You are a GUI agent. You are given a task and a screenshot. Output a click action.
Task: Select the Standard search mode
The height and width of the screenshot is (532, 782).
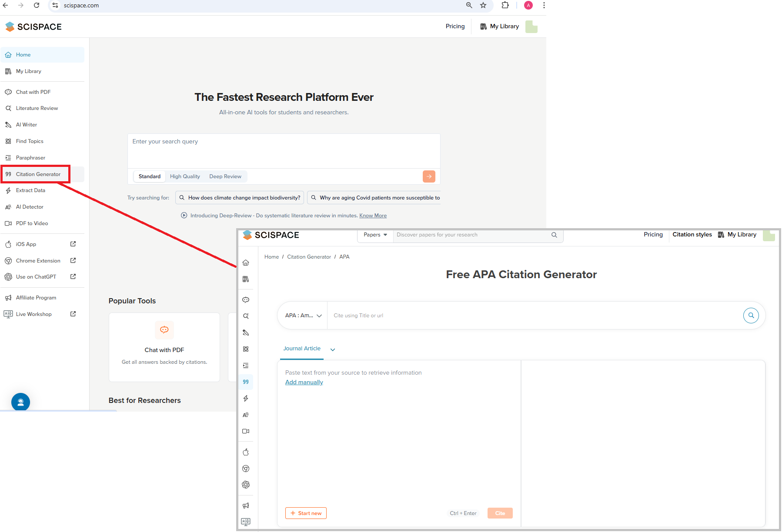[150, 176]
